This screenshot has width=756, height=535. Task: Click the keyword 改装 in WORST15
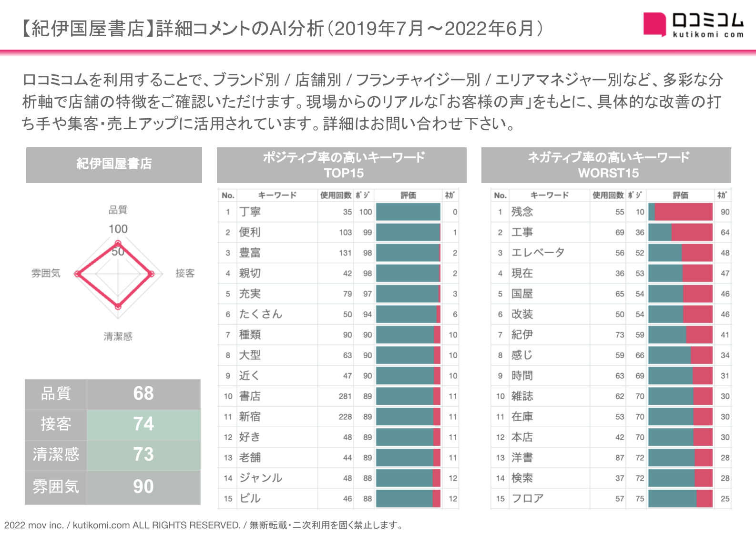click(x=522, y=314)
